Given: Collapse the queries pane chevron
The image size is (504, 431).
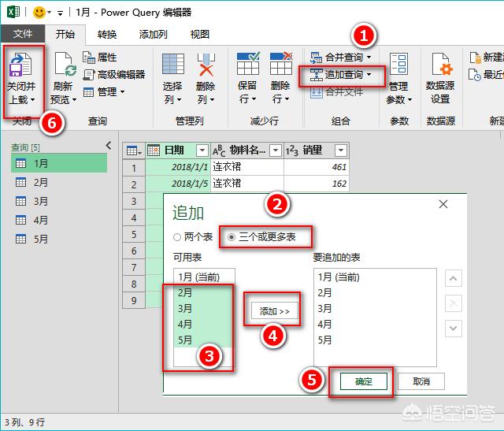Looking at the screenshot, I should tap(109, 146).
